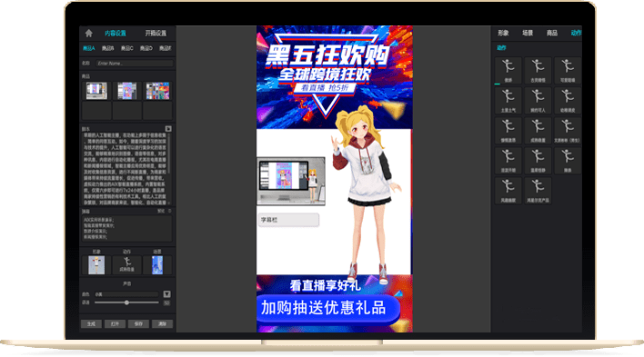Select the 商品D tab
This screenshot has height=357, width=644.
click(146, 48)
